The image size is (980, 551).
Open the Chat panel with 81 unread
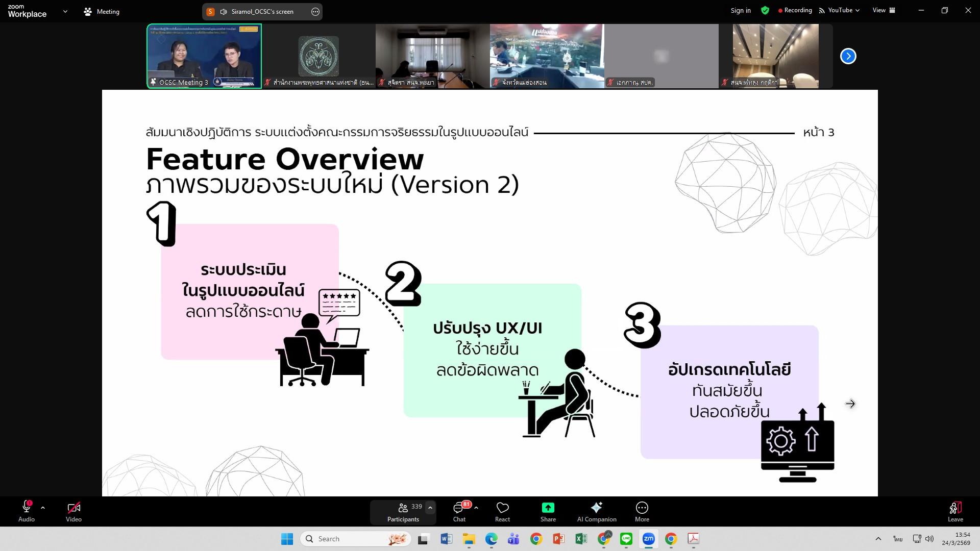tap(459, 512)
